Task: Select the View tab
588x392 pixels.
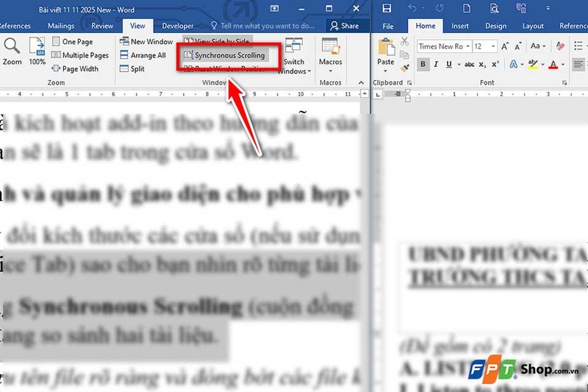Action: (x=137, y=26)
